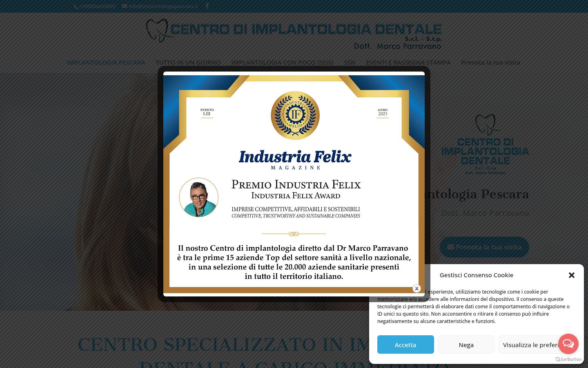The image size is (588, 368).
Task: Accept cookies with Accetta button
Action: [405, 345]
